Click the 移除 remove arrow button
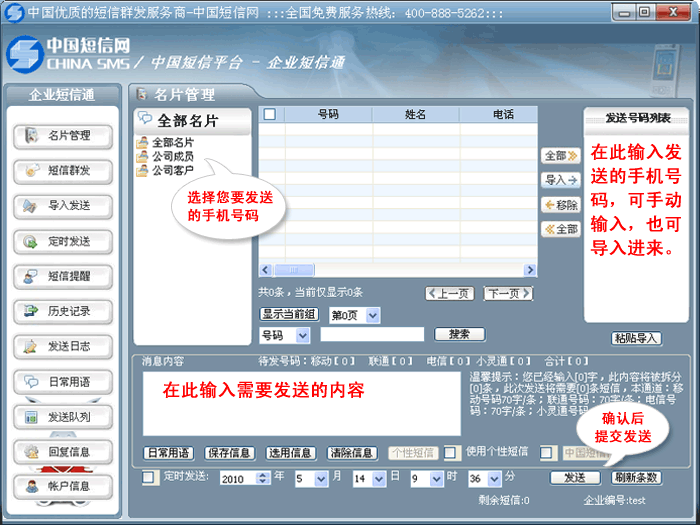700x525 pixels. 561,205
